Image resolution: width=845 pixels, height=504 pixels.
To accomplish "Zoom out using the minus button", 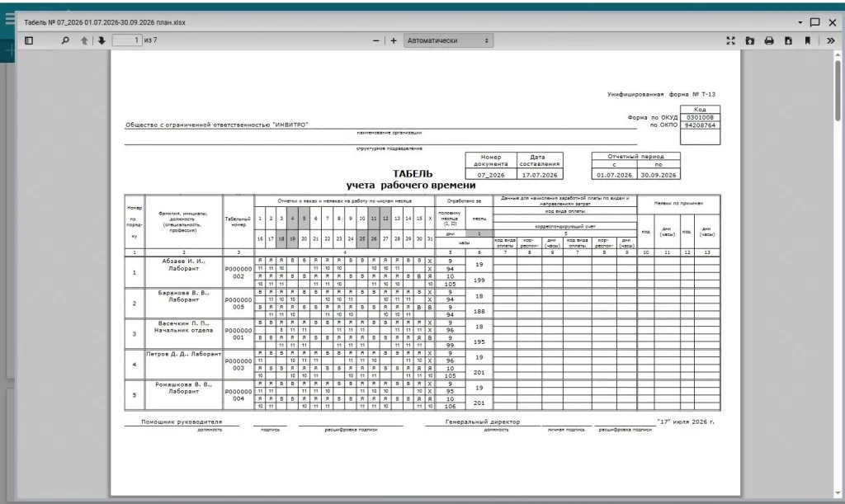I will click(376, 40).
